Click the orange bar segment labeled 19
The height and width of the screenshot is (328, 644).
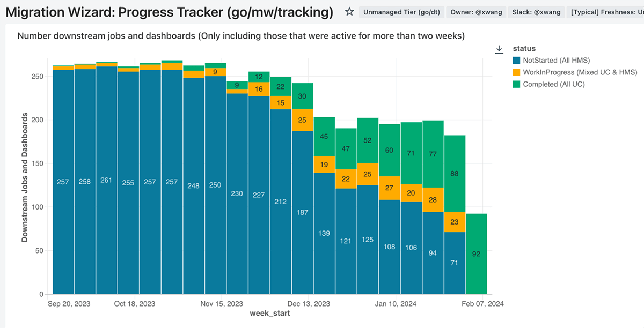(x=324, y=165)
